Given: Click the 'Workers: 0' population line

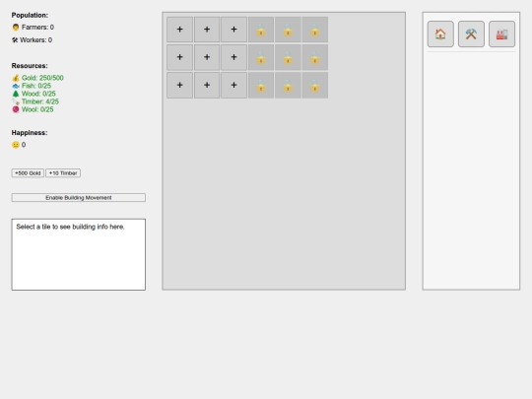Looking at the screenshot, I should [x=32, y=40].
